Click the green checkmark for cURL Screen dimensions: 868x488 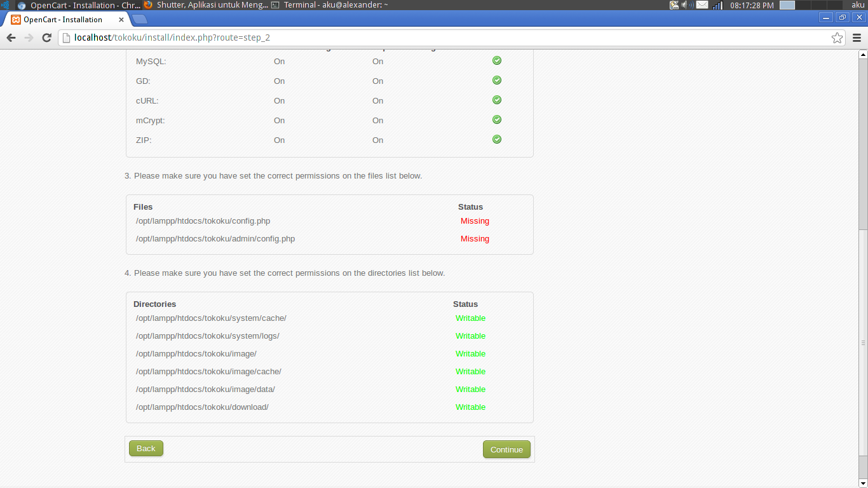pyautogui.click(x=497, y=100)
